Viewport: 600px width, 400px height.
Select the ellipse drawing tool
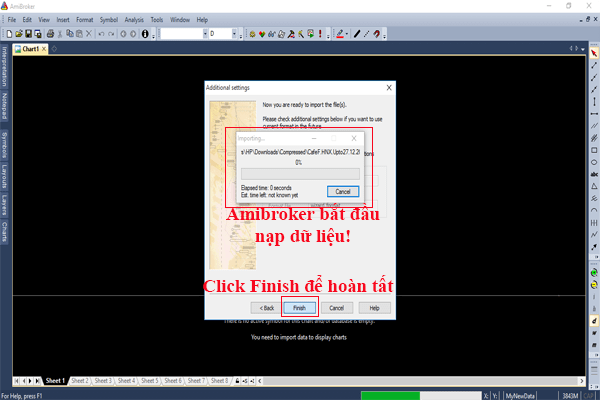pos(594,162)
